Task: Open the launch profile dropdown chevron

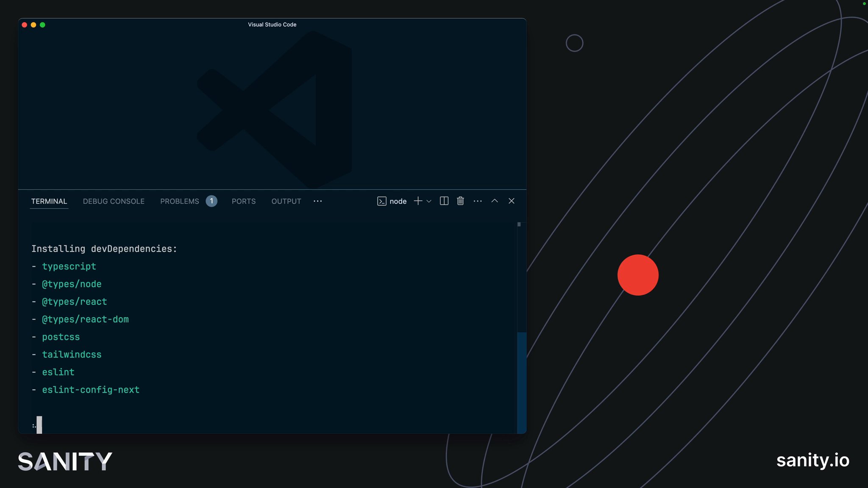Action: tap(429, 201)
